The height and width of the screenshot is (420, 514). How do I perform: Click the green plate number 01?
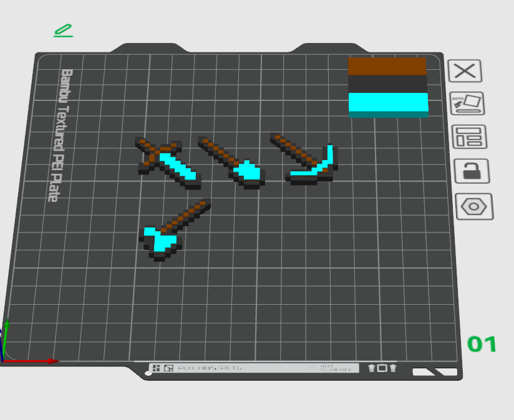[x=482, y=344]
